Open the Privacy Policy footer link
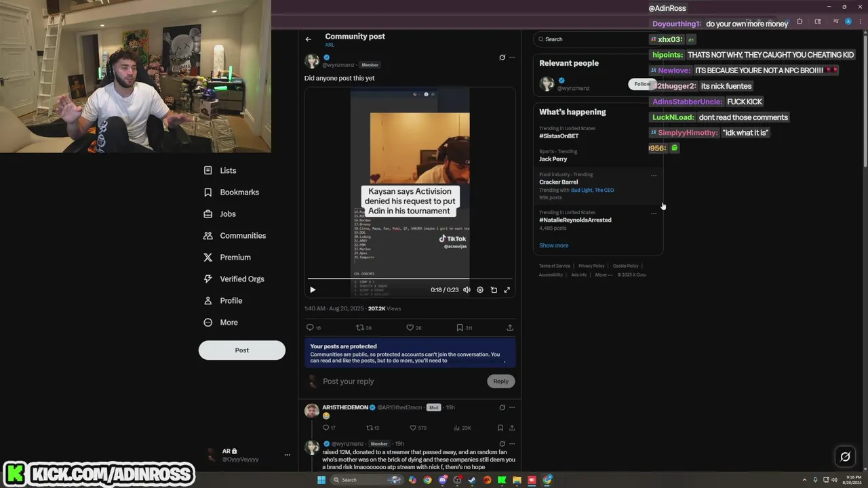 click(591, 266)
